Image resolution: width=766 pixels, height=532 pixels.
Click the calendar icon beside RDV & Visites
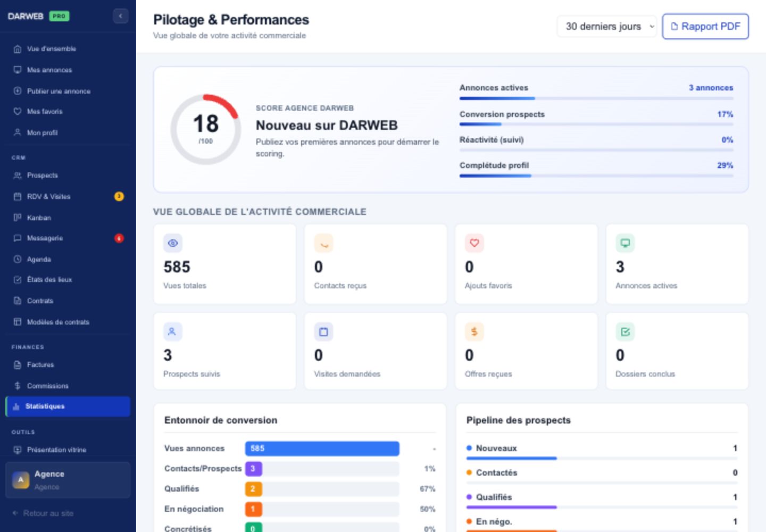(18, 196)
